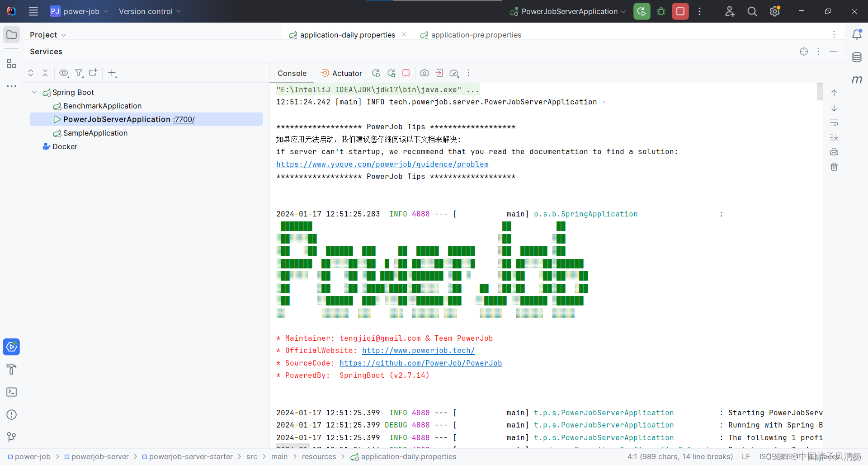
Task: Open the main hamburger menu
Action: pos(33,11)
